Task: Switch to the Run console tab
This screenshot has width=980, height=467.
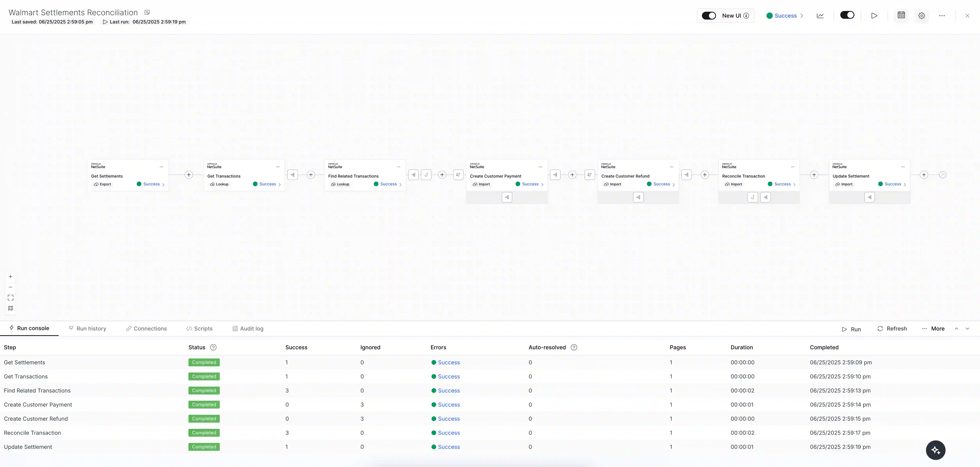Action: [29, 328]
